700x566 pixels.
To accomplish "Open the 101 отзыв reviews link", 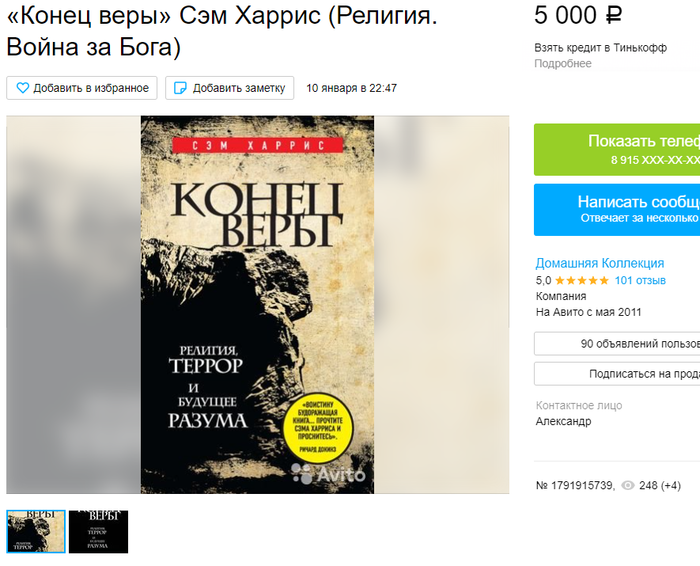I will point(640,280).
